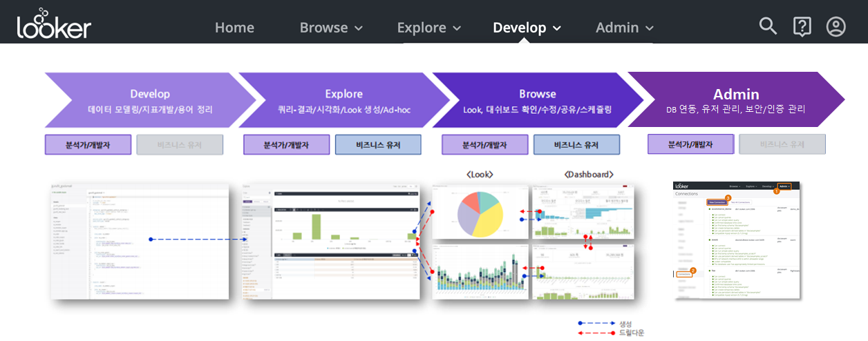Select the Browse stage arrow banner

pos(538,100)
